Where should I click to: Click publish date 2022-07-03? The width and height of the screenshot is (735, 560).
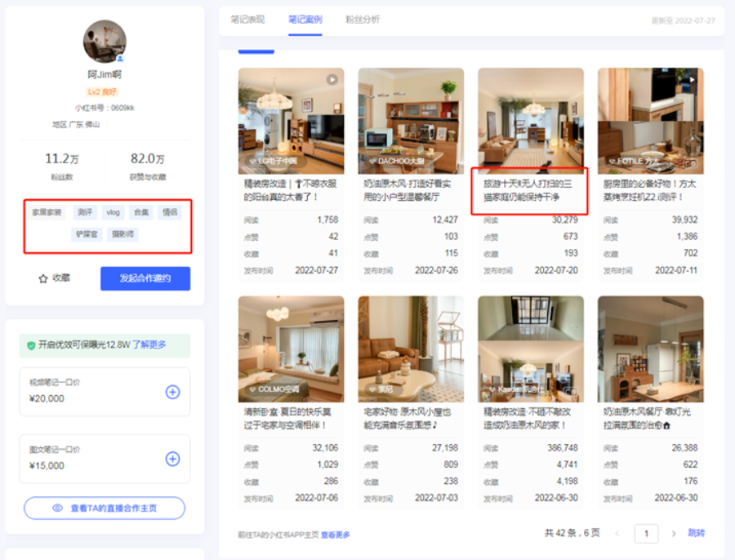[x=436, y=498]
